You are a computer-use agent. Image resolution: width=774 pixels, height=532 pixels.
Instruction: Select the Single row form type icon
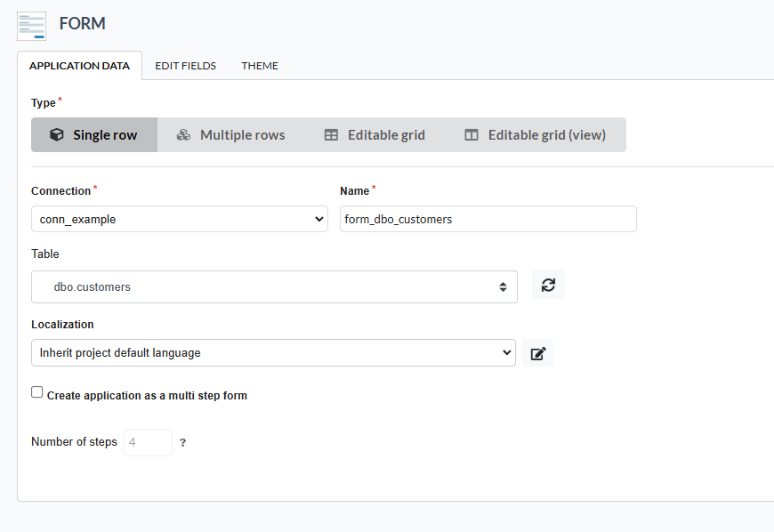[x=56, y=134]
